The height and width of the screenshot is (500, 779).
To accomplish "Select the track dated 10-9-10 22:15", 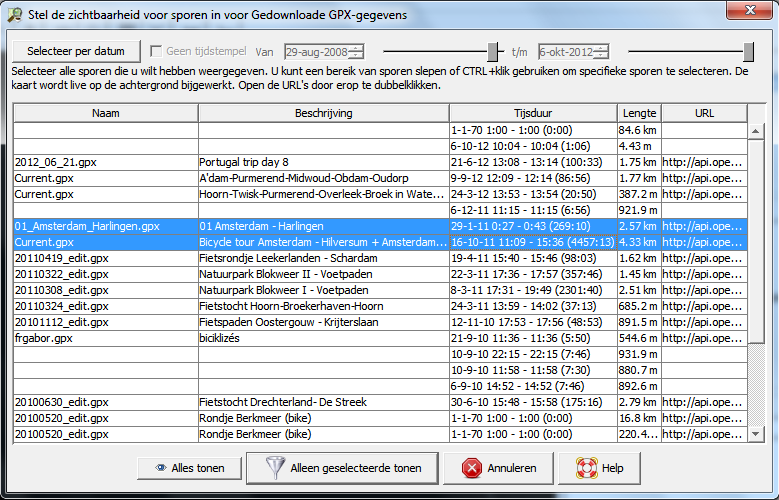I will click(380, 354).
